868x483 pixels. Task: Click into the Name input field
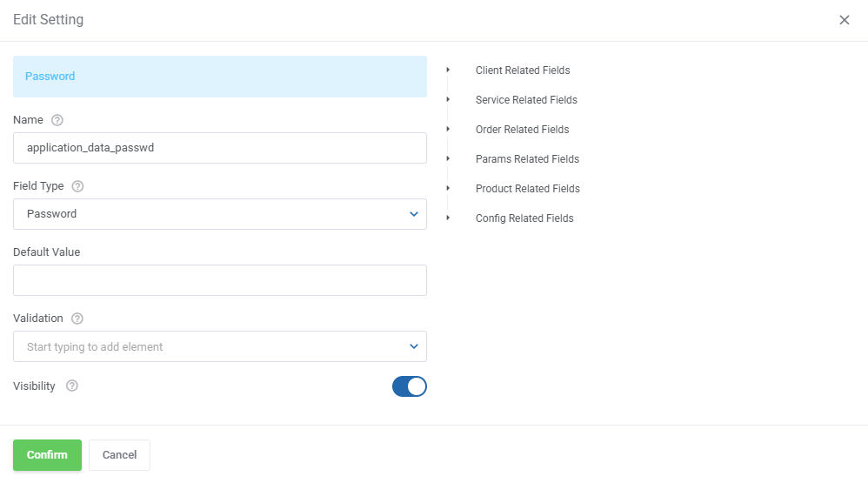click(x=219, y=148)
